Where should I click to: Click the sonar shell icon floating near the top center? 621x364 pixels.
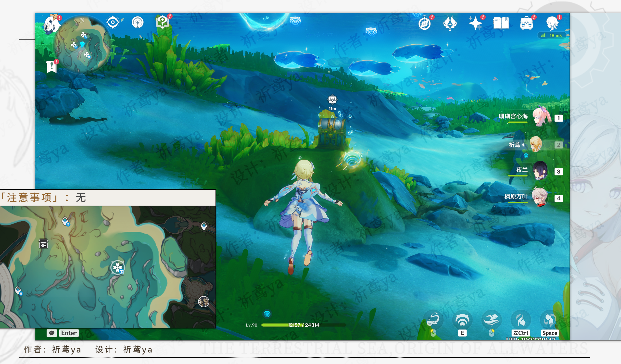tap(295, 21)
